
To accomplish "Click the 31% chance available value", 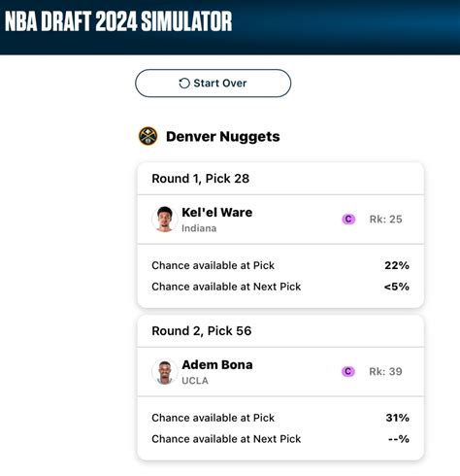I will pos(397,418).
